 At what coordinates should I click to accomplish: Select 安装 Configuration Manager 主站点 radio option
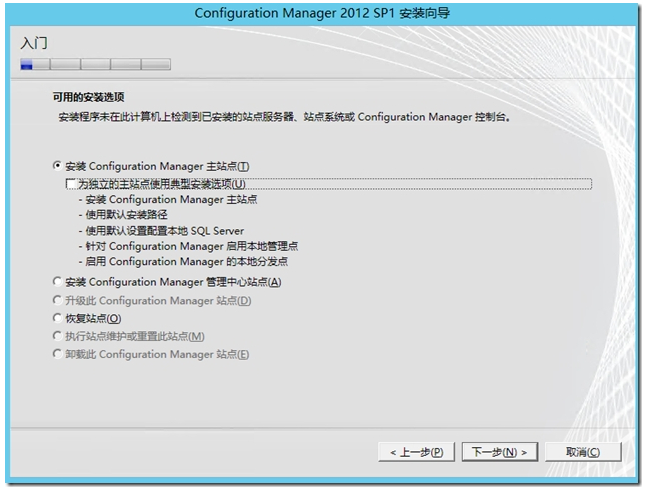pos(57,166)
